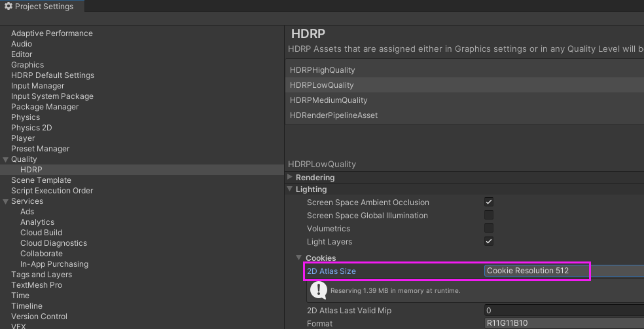
Task: Open Player settings
Action: [23, 138]
